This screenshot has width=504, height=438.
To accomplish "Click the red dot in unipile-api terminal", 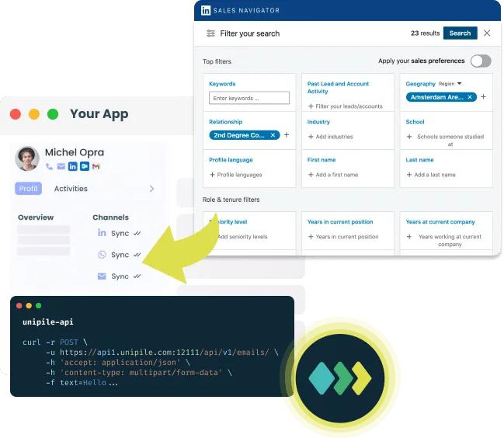I will (19, 306).
